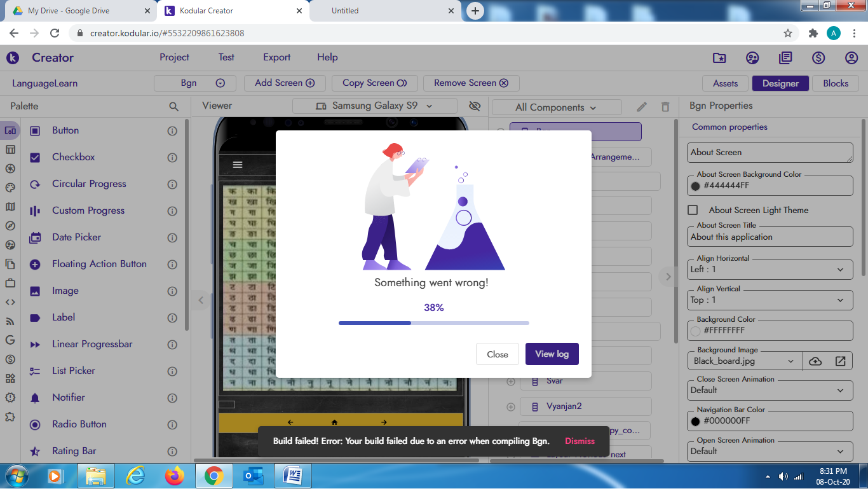The height and width of the screenshot is (491, 868).
Task: Expand the Align Horizontal dropdown
Action: [x=770, y=269]
